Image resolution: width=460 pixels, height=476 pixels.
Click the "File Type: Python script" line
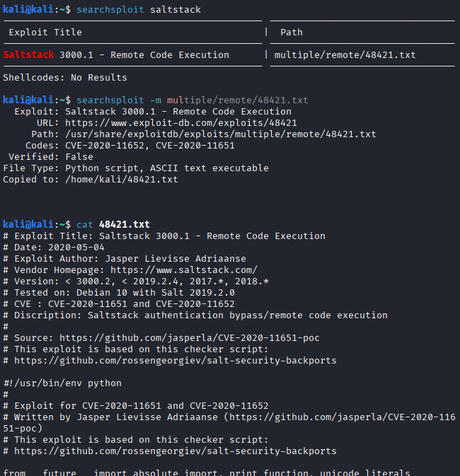[x=136, y=168]
